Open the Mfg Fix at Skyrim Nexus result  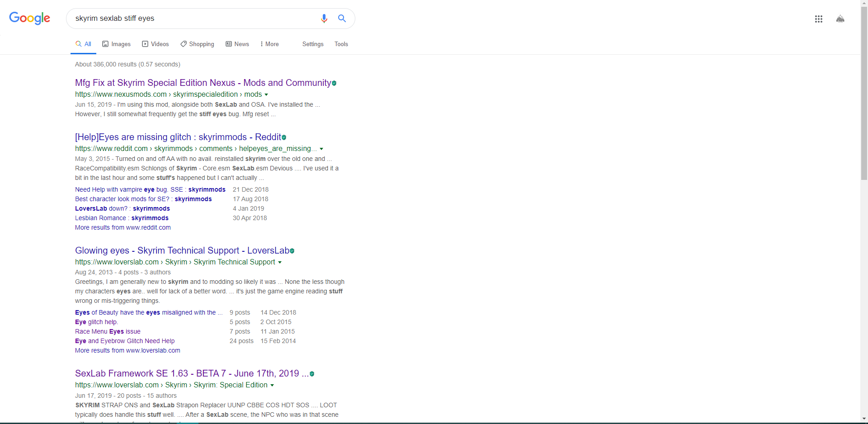(203, 83)
